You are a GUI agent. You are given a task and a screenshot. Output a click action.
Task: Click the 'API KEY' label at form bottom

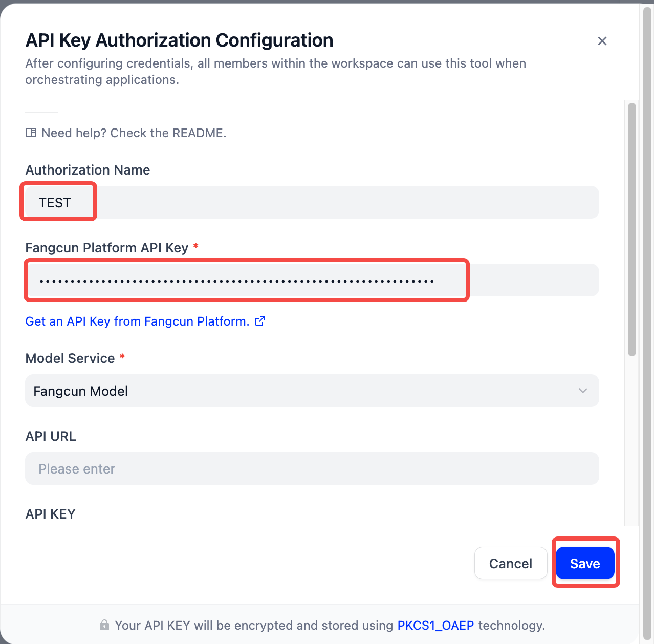pyautogui.click(x=51, y=514)
